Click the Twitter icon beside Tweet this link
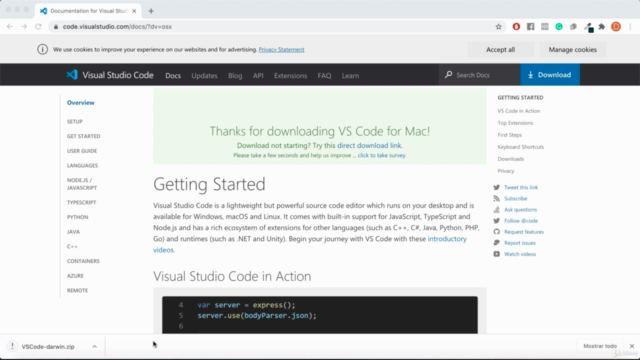The width and height of the screenshot is (640, 360). click(496, 187)
